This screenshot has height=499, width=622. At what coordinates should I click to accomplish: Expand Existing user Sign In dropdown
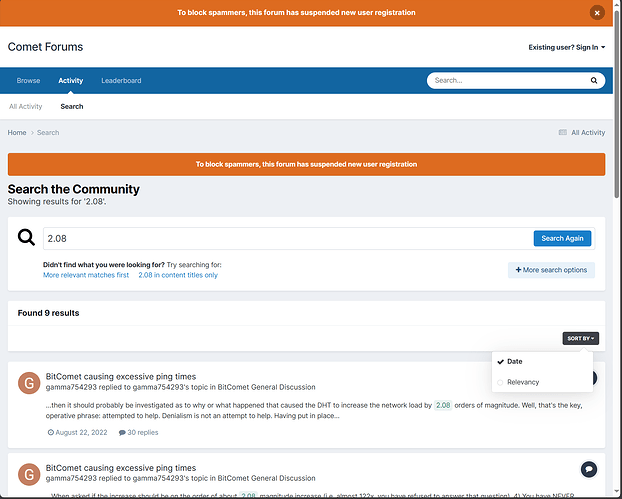point(567,47)
